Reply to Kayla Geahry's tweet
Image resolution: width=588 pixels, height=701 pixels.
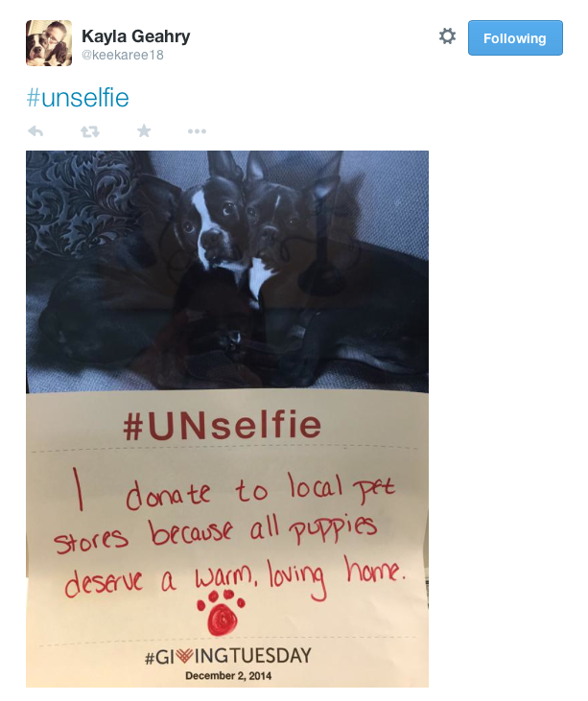[x=35, y=131]
